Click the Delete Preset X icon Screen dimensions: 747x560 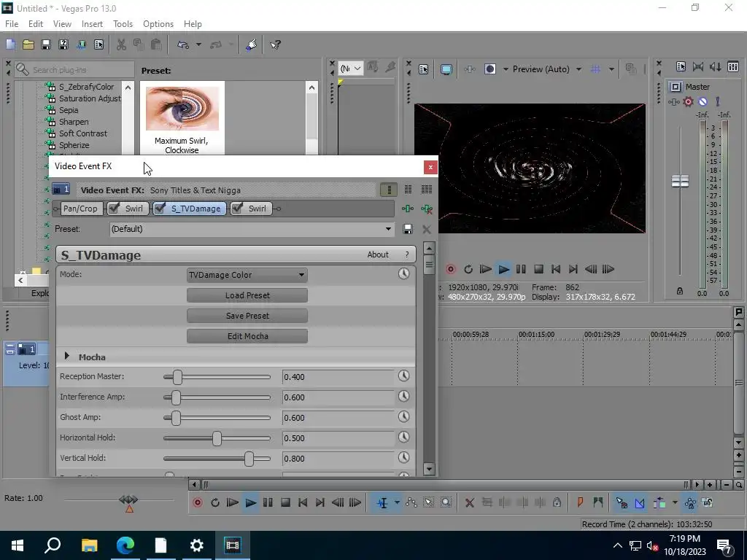coord(427,229)
